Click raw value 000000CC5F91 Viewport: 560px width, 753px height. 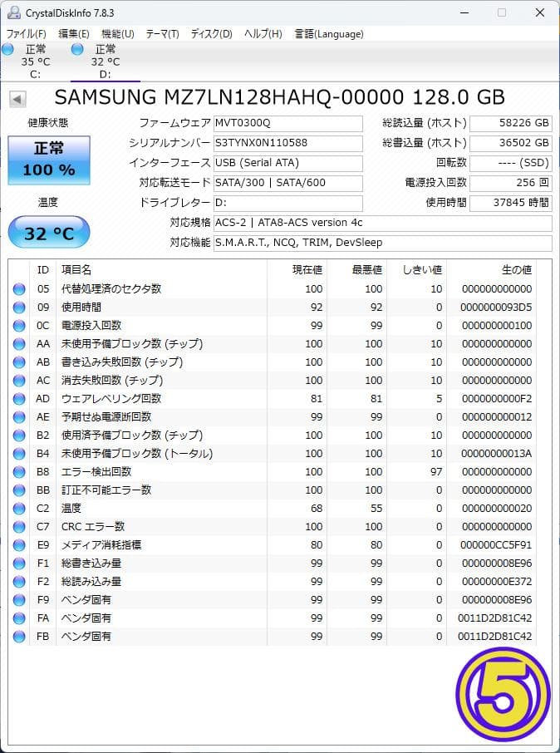point(496,545)
